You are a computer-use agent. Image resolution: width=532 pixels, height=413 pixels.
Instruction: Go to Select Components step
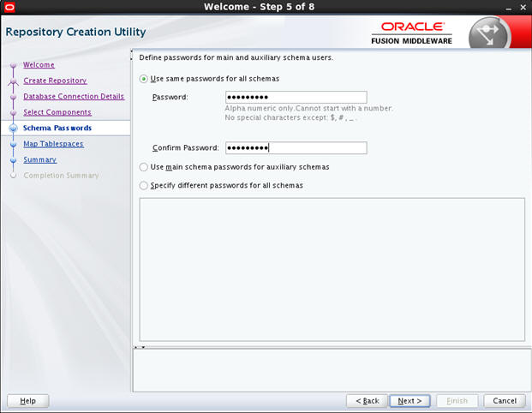(x=57, y=112)
